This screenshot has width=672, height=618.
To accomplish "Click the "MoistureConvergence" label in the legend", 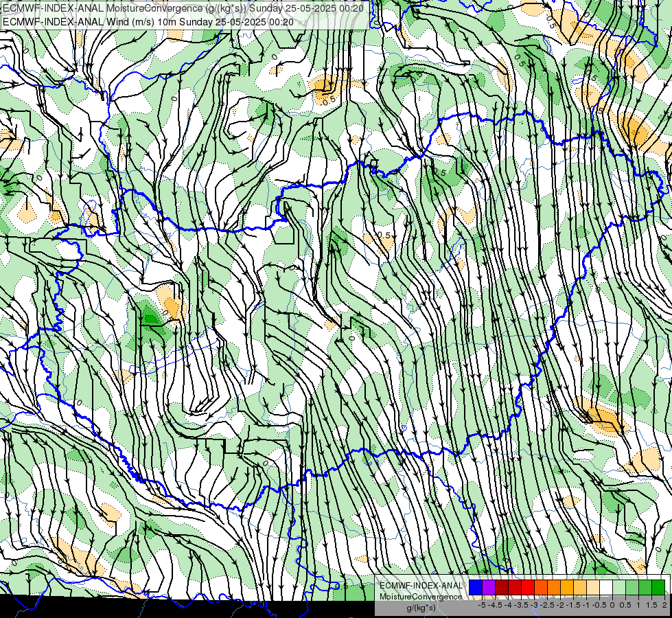I will (421, 597).
